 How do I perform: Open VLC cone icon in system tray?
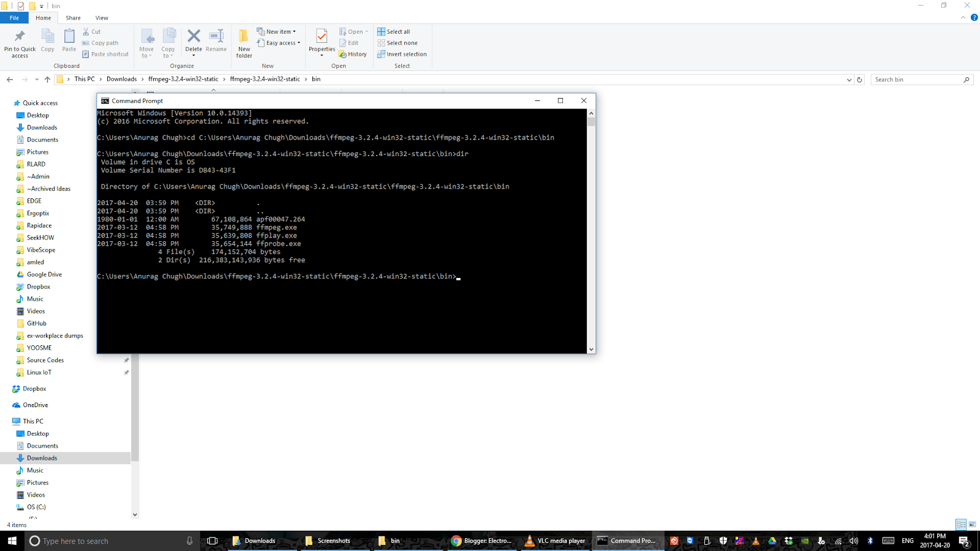(x=756, y=541)
